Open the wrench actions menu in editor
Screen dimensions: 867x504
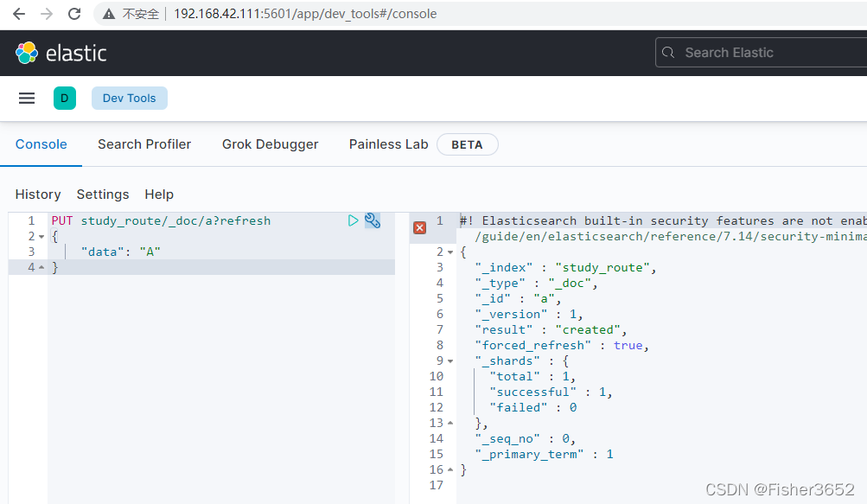373,220
